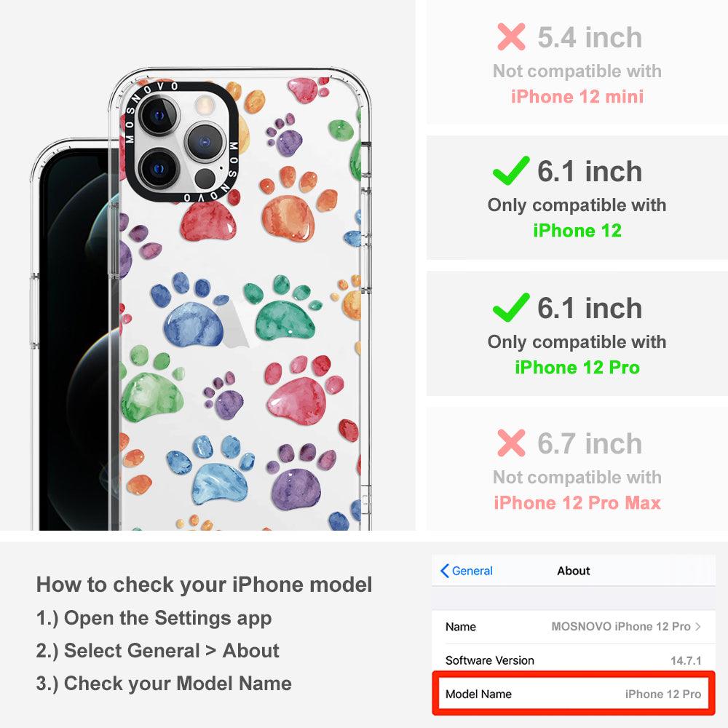
Task: Click the teal green paw print mid-case
Action: (282, 311)
